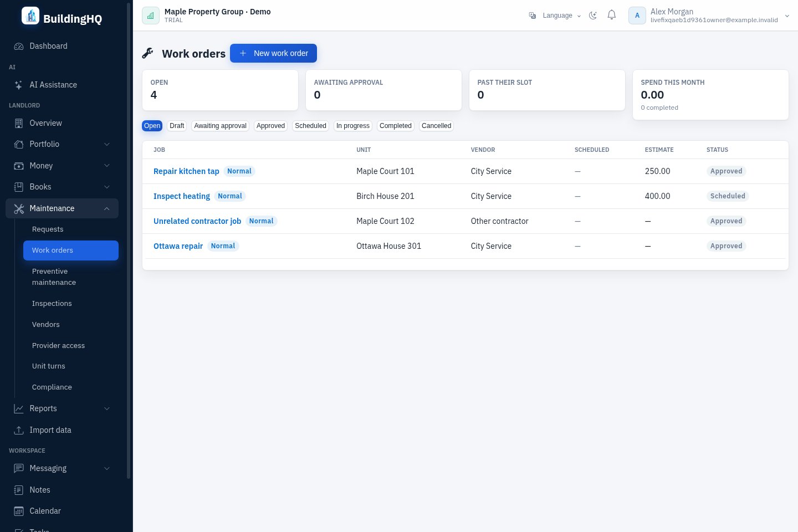Click the Maple Property Group organization icon

coord(151,16)
